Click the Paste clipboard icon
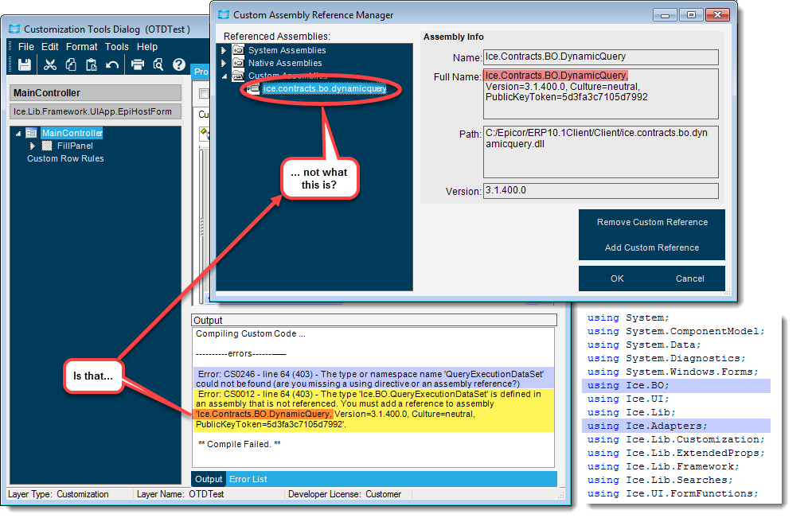This screenshot has height=518, width=812. pyautogui.click(x=91, y=64)
